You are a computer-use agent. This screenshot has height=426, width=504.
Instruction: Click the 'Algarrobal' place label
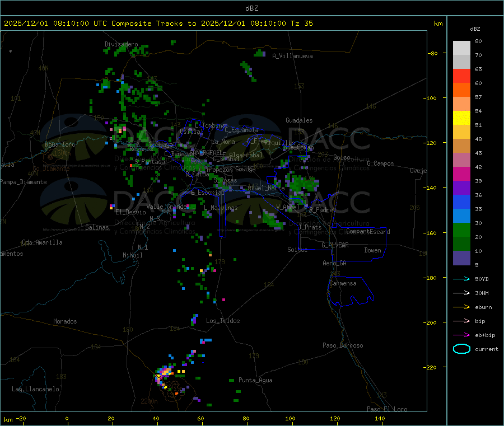(x=246, y=155)
